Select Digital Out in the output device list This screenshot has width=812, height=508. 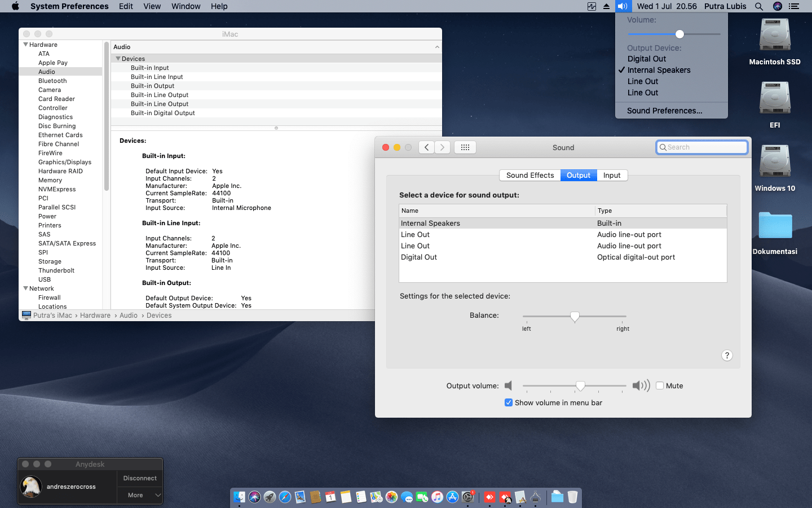[x=419, y=257]
